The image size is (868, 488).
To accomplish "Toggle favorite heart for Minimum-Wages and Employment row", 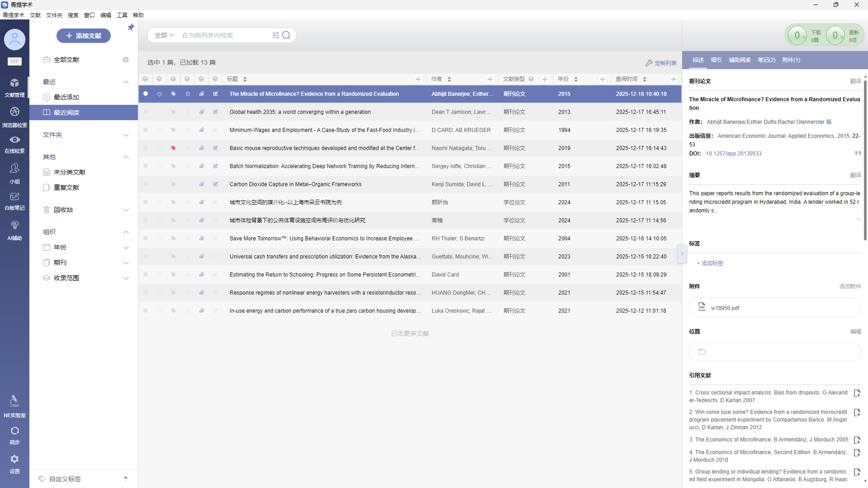I will tap(159, 131).
